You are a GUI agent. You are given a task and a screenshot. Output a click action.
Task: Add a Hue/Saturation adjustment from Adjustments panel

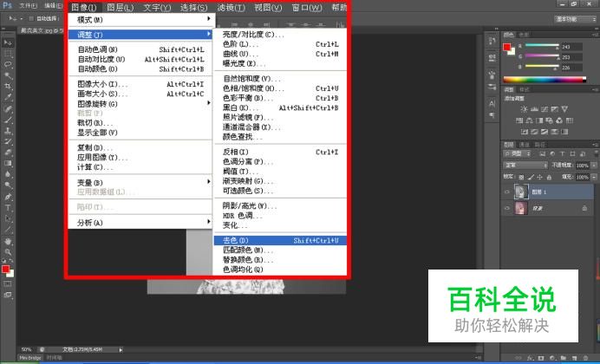pos(519,120)
